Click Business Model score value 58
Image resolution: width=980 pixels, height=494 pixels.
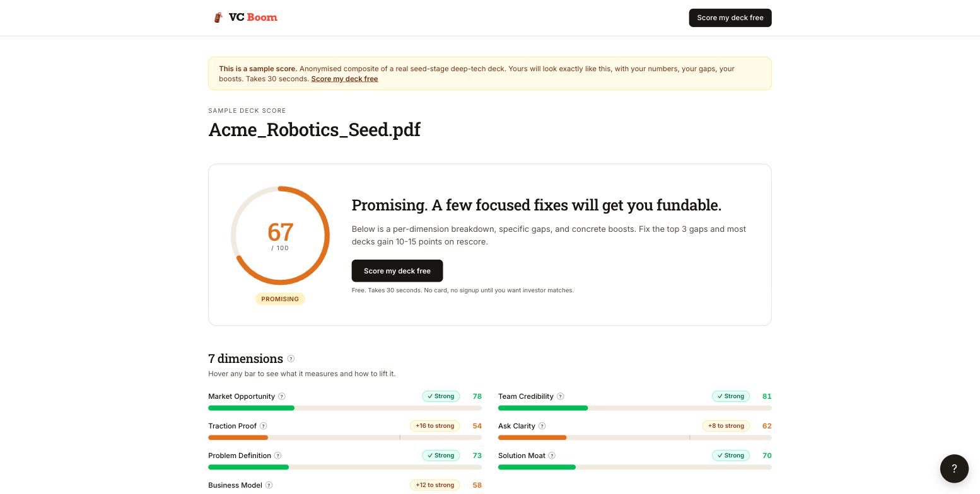pyautogui.click(x=477, y=485)
